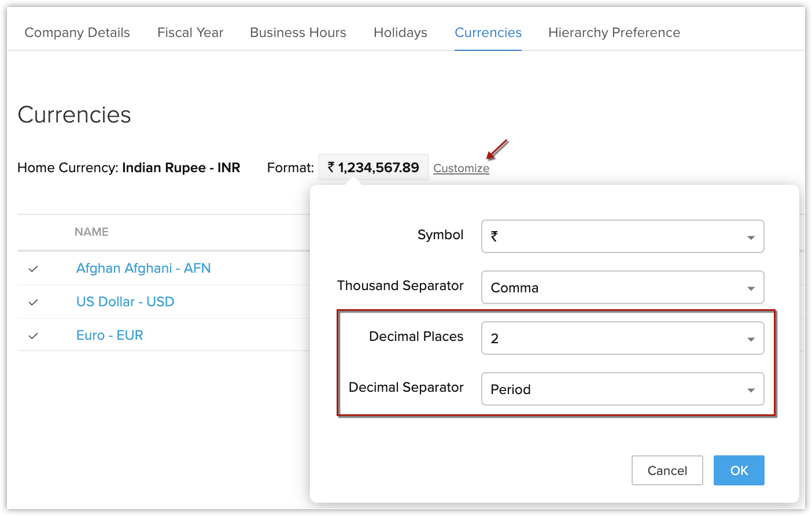Expand the Decimal Separator dropdown

[622, 389]
